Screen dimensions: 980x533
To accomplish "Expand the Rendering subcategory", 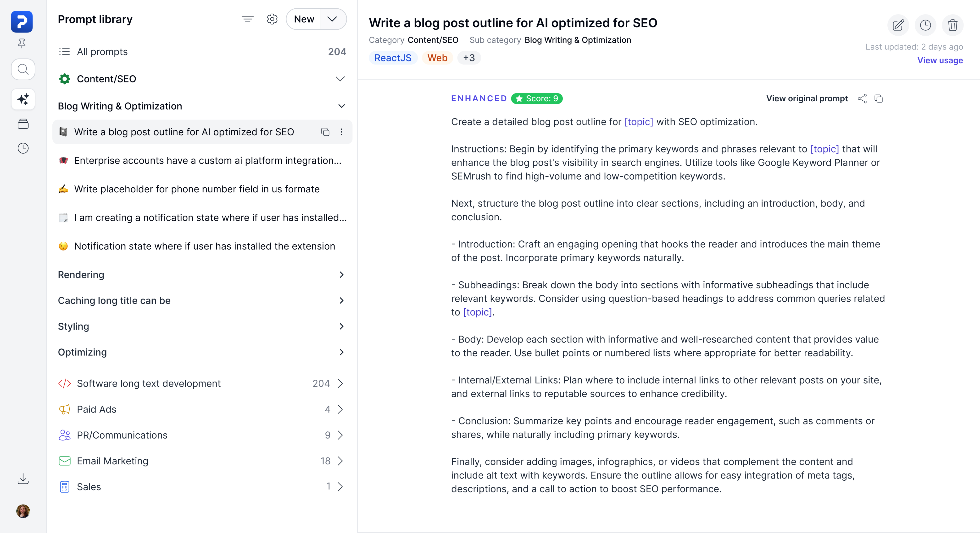I will 341,274.
